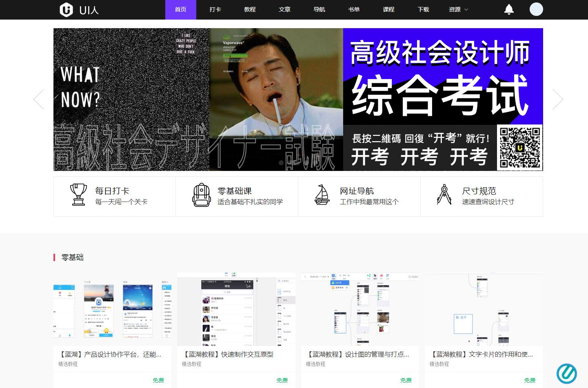Click the 零基础 section heading
Screen dimensions: 588x388
point(72,257)
